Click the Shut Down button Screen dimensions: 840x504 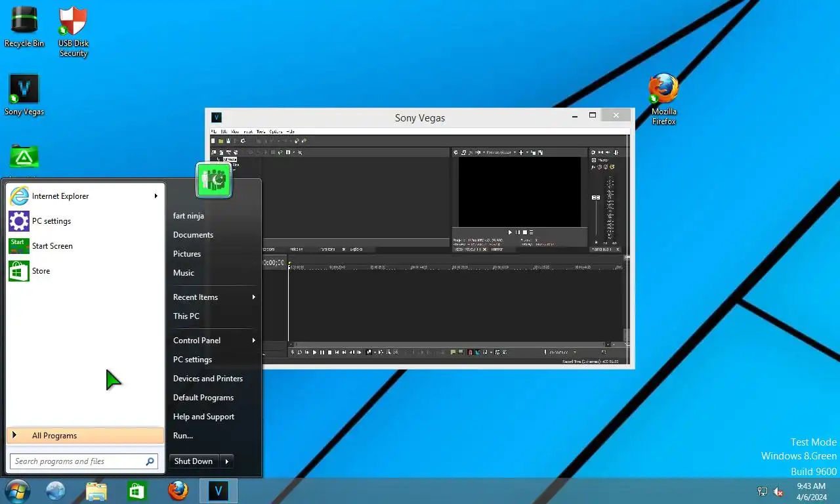click(x=194, y=461)
